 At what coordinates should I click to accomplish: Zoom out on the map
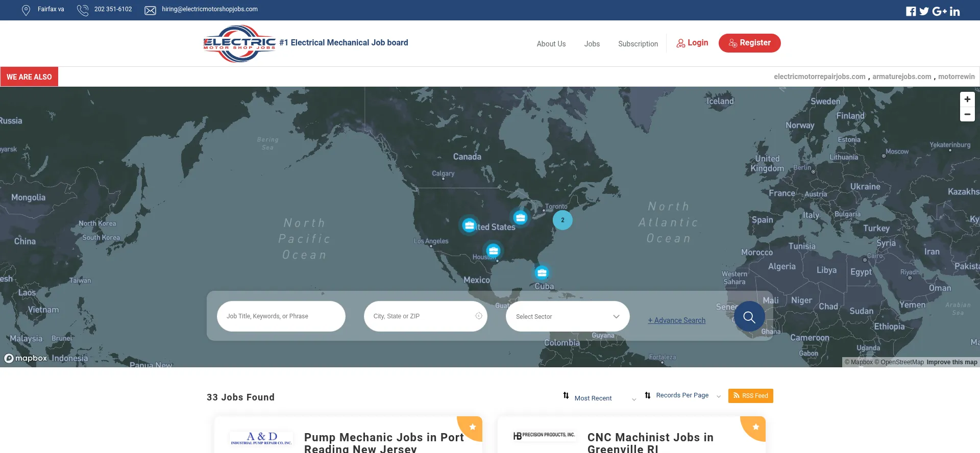967,114
